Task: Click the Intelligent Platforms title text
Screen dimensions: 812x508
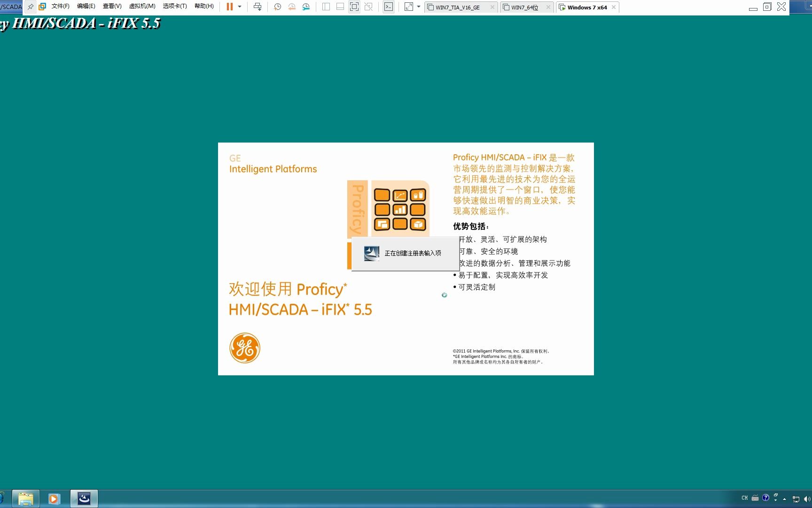Action: click(273, 169)
